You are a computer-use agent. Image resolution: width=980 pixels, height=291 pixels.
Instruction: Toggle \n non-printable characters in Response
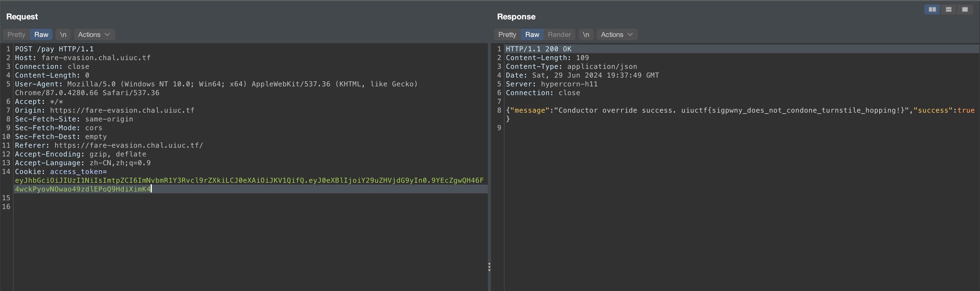(x=586, y=35)
